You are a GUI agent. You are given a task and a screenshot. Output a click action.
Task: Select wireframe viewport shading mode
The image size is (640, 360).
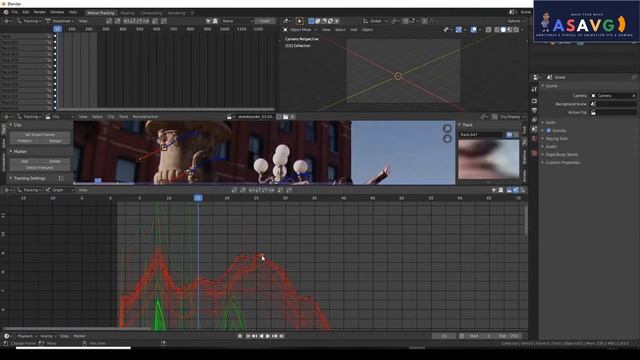(497, 30)
